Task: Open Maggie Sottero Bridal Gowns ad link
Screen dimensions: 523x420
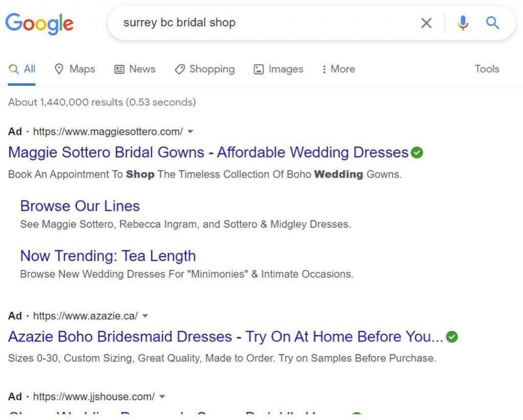Action: pos(208,153)
